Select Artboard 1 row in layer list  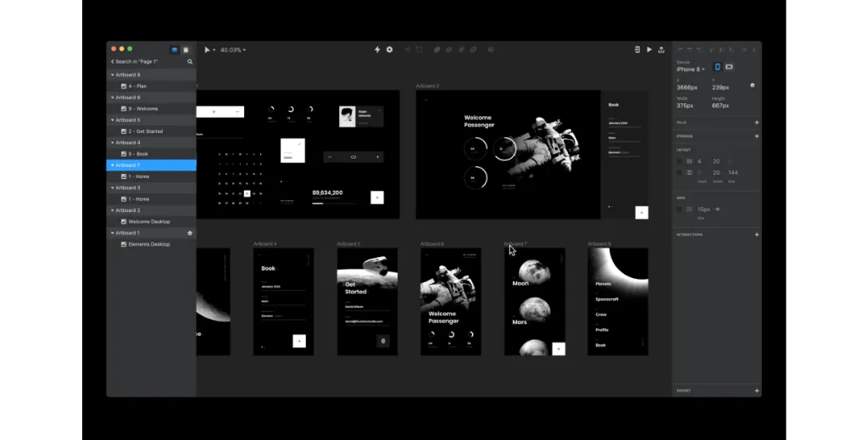coord(151,233)
